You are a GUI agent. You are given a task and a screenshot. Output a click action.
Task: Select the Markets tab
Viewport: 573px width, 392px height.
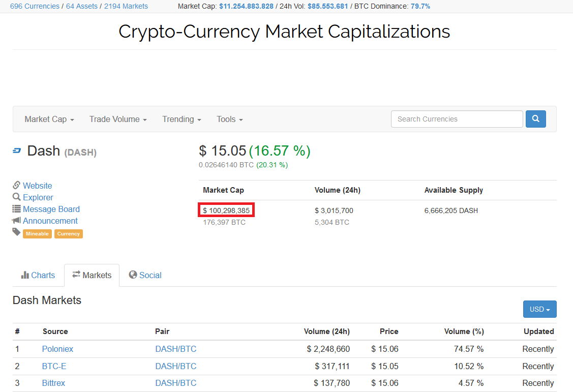[x=92, y=275]
